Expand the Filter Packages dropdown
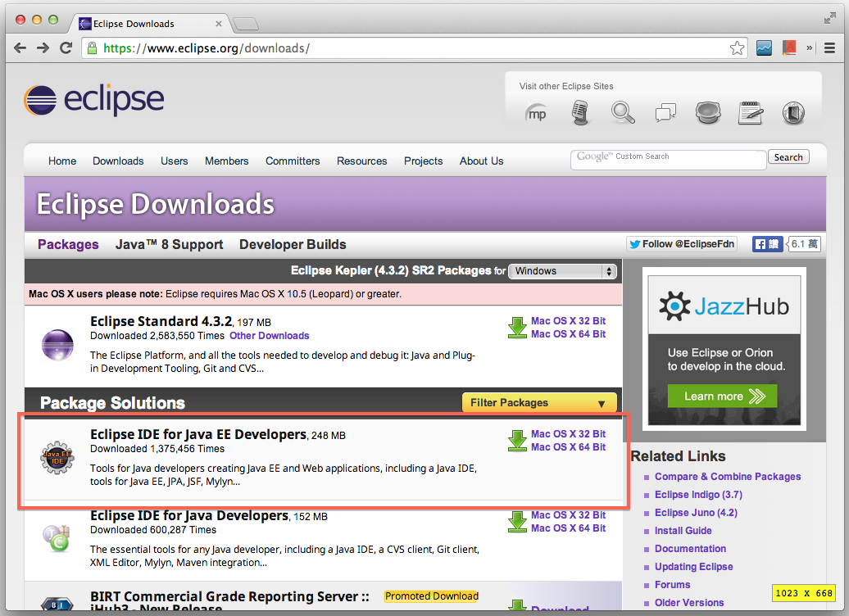Viewport: 849px width, 616px height. (538, 402)
